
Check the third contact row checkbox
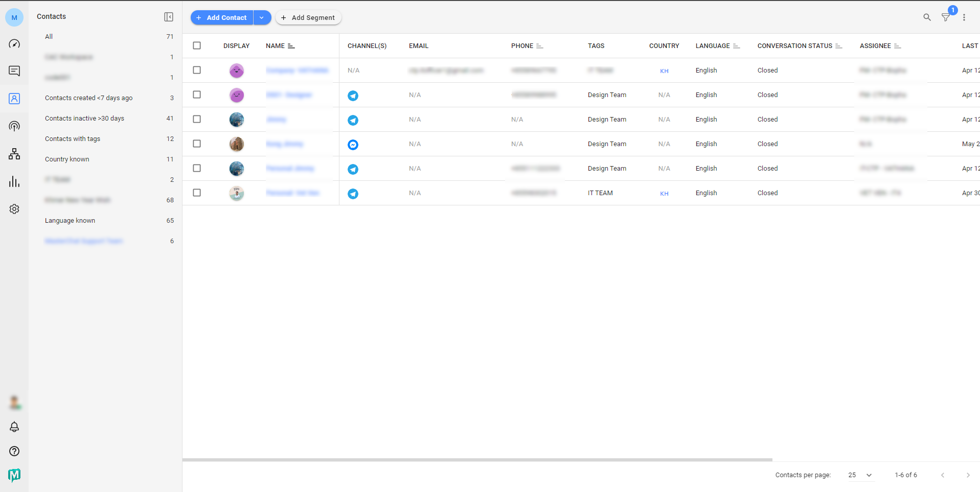pos(197,119)
